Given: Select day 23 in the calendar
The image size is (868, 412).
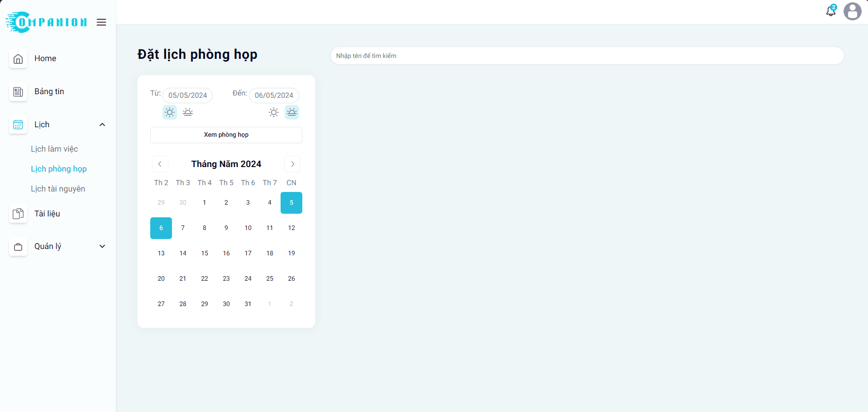Looking at the screenshot, I should [226, 279].
